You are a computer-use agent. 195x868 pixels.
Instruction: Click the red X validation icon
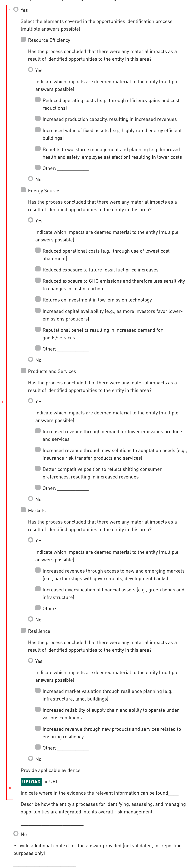click(10, 788)
